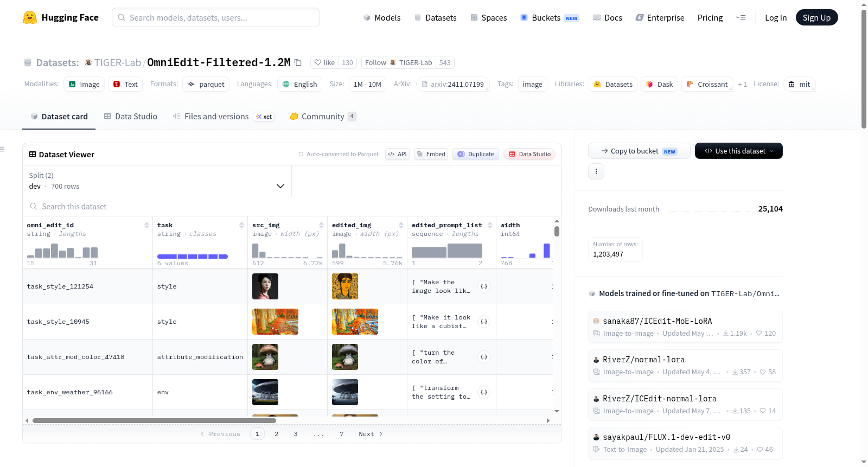Image resolution: width=868 pixels, height=467 pixels.
Task: Open src_img thumbnail for task_env_weather_96166
Action: [x=265, y=392]
